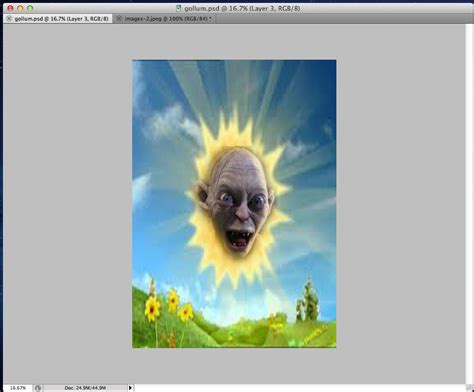This screenshot has width=474, height=392.
Task: Click the Doc: 24.9M/44.9M status text
Action: coord(85,388)
